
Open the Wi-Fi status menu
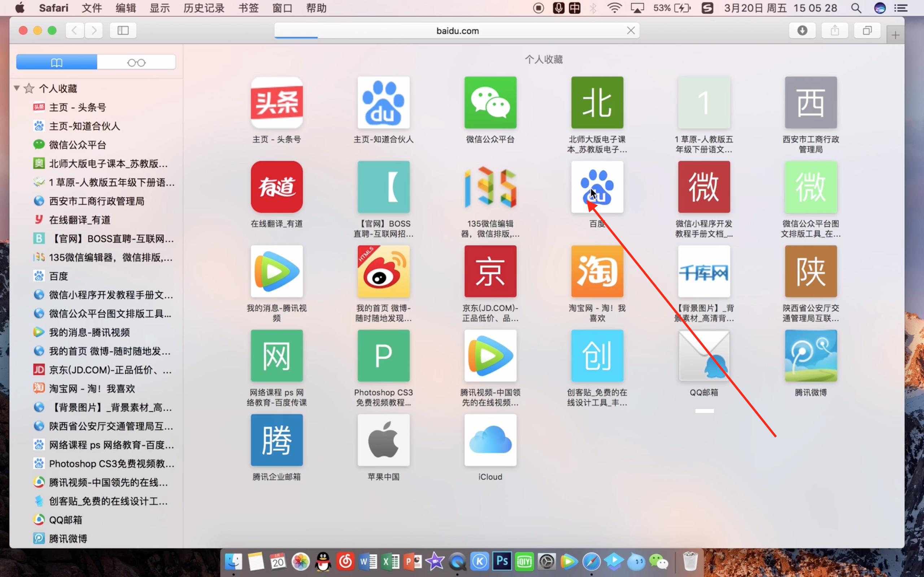pyautogui.click(x=614, y=8)
